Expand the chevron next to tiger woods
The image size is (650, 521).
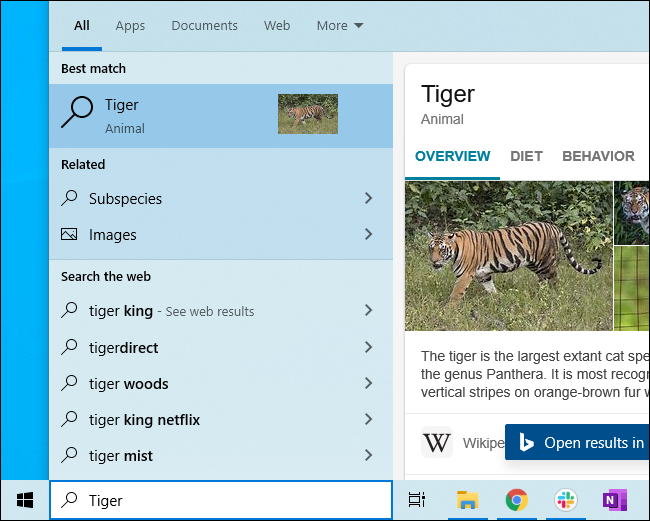click(368, 384)
